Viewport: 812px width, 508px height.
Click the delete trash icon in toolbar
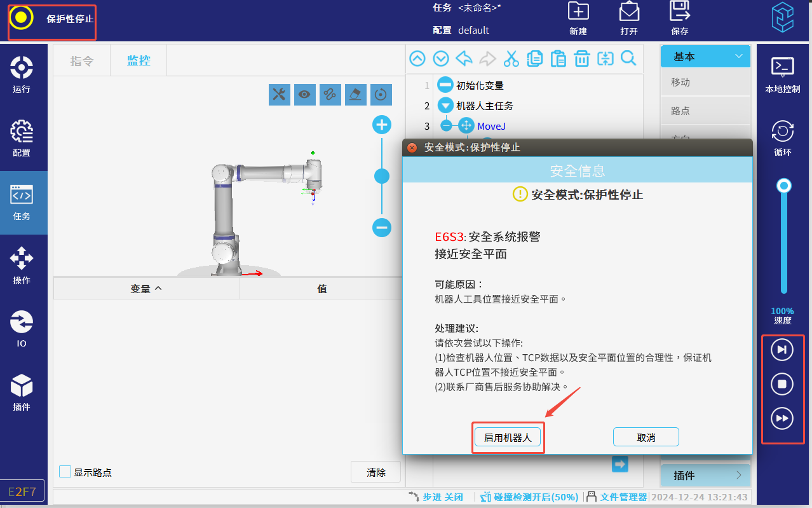tap(581, 58)
